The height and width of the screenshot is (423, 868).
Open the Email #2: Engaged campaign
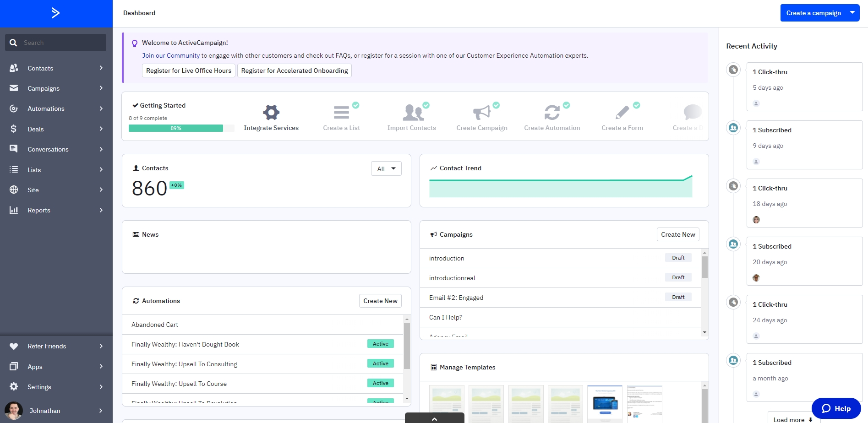click(560, 298)
